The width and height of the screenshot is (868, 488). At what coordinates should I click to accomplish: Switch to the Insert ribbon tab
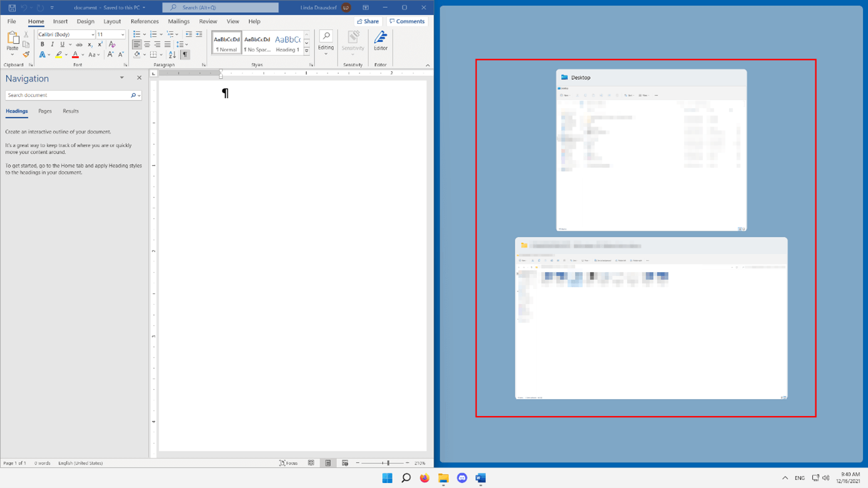[x=60, y=21]
